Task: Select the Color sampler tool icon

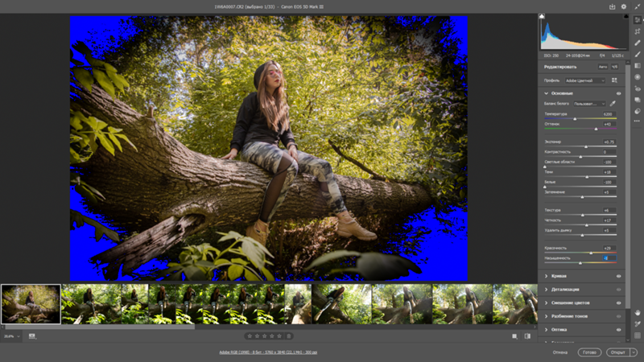Action: [x=637, y=324]
